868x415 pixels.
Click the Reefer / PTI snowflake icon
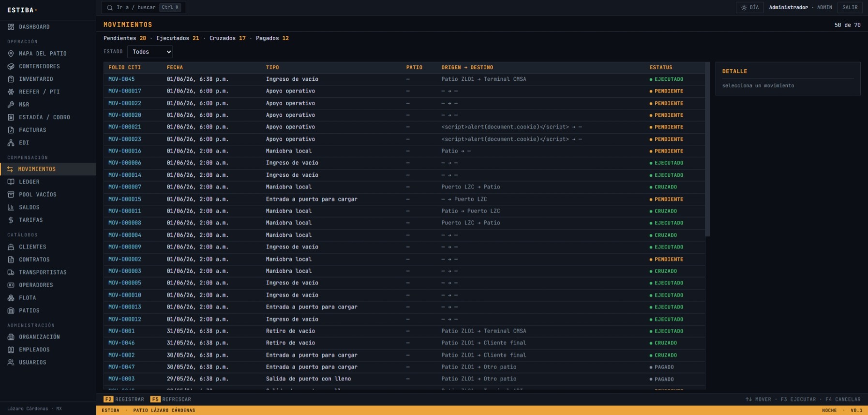pyautogui.click(x=11, y=92)
